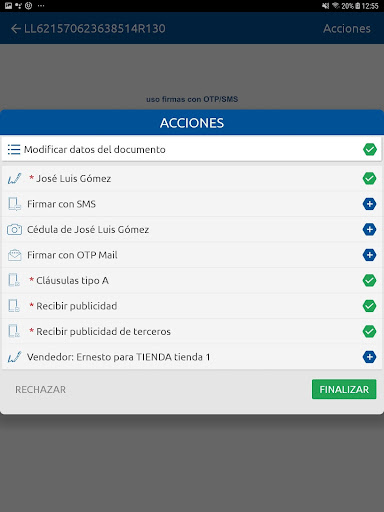This screenshot has height=512, width=384.
Task: Toggle green check on Recibir publicidad de terceros
Action: coord(369,331)
